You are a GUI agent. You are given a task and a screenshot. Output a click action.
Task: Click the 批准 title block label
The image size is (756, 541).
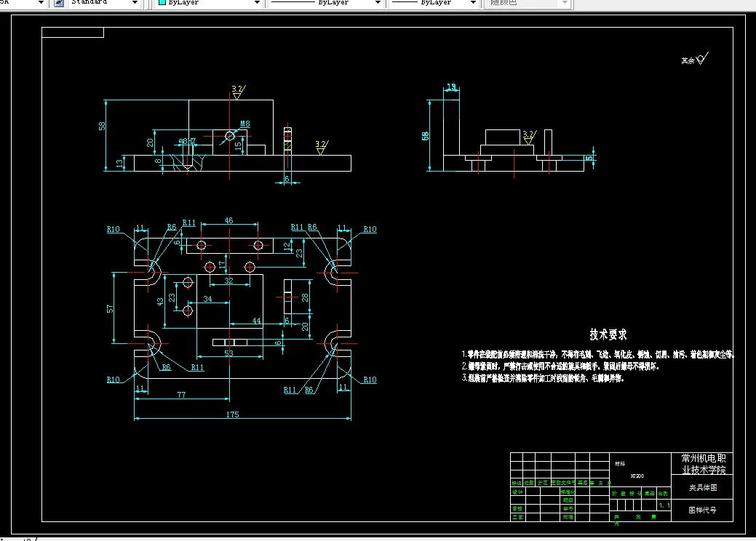[x=568, y=517]
